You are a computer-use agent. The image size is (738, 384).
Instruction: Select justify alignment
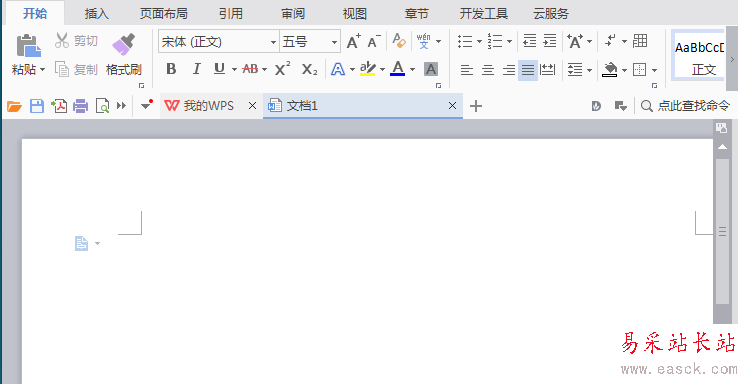pos(528,70)
